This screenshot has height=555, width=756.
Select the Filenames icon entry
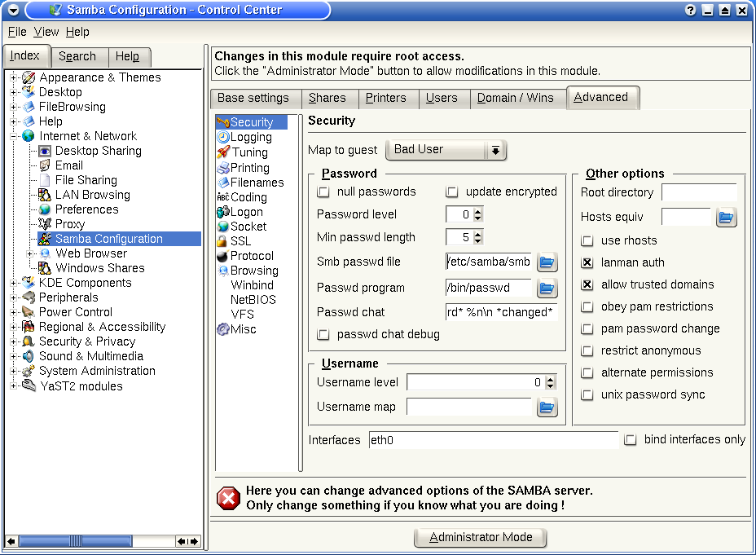pos(223,183)
